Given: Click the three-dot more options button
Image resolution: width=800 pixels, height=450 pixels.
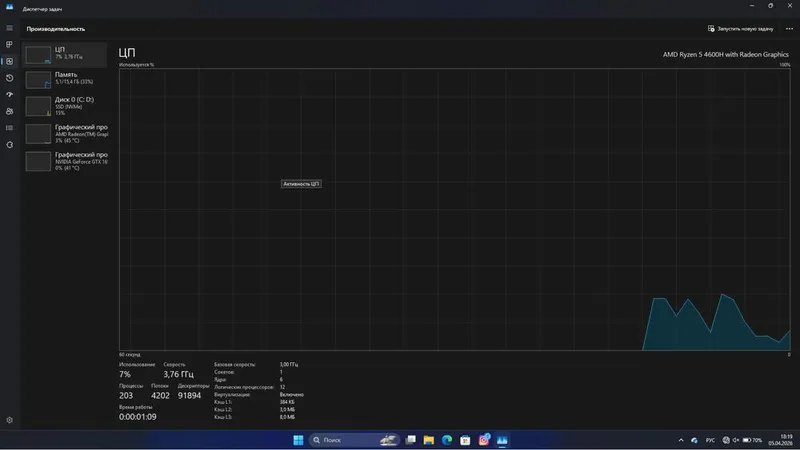Looking at the screenshot, I should [x=789, y=29].
